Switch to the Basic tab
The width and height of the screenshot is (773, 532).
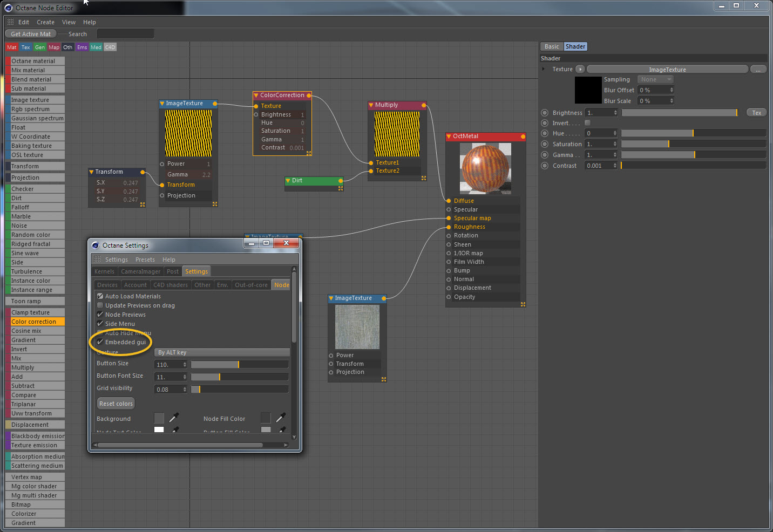[552, 46]
